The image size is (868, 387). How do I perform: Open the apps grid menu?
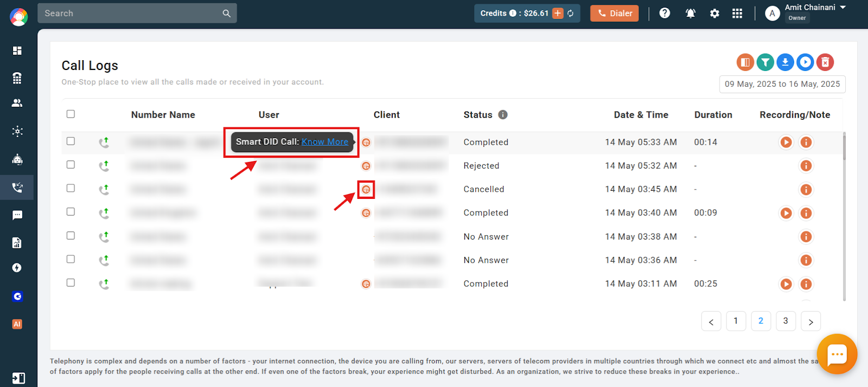click(737, 14)
